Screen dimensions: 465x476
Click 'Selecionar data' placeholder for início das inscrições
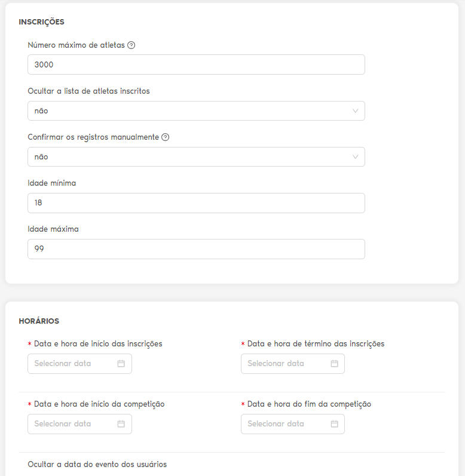63,364
